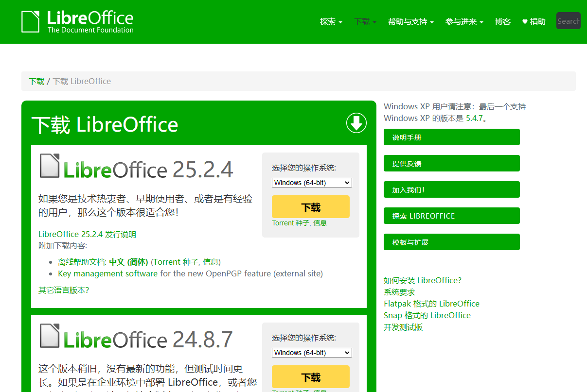
Task: Open 信息 link under 25.2.4 download button
Action: (320, 223)
